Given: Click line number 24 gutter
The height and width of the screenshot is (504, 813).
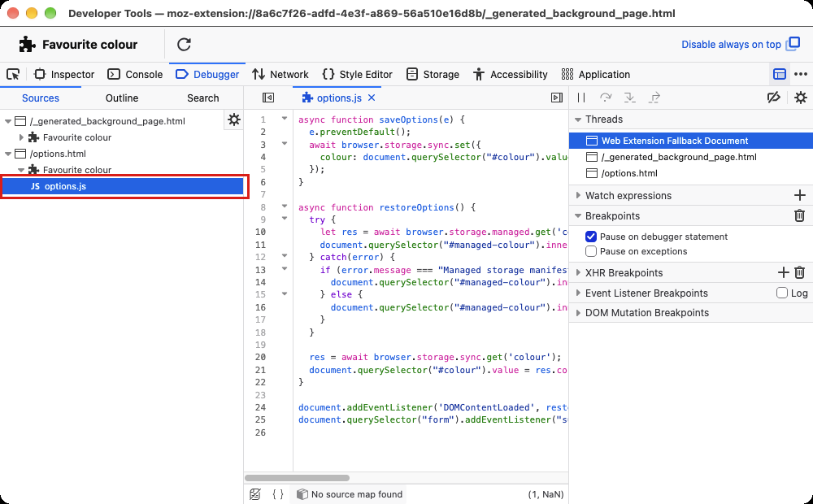Looking at the screenshot, I should pyautogui.click(x=260, y=407).
